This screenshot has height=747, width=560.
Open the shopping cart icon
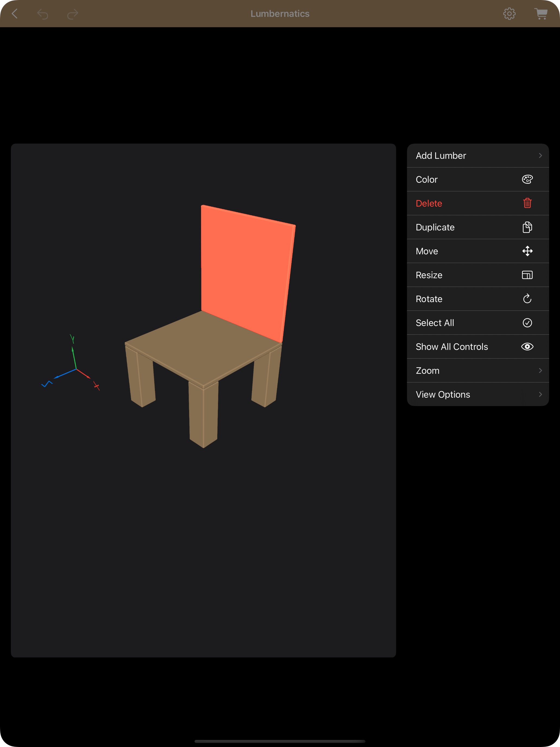541,14
